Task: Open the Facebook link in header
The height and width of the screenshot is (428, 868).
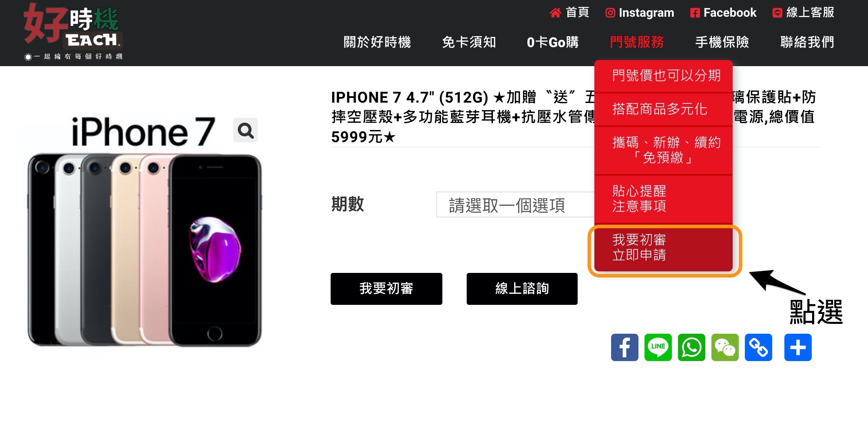Action: coord(723,13)
